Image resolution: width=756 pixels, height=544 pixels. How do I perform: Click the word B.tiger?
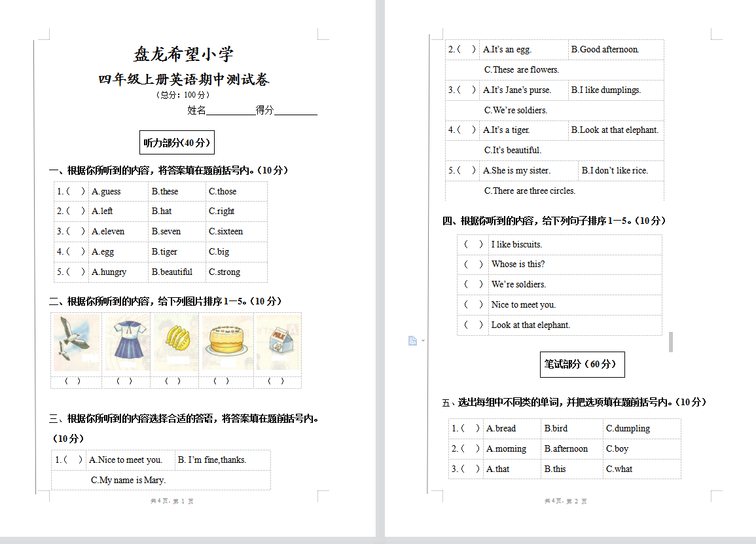click(x=164, y=252)
